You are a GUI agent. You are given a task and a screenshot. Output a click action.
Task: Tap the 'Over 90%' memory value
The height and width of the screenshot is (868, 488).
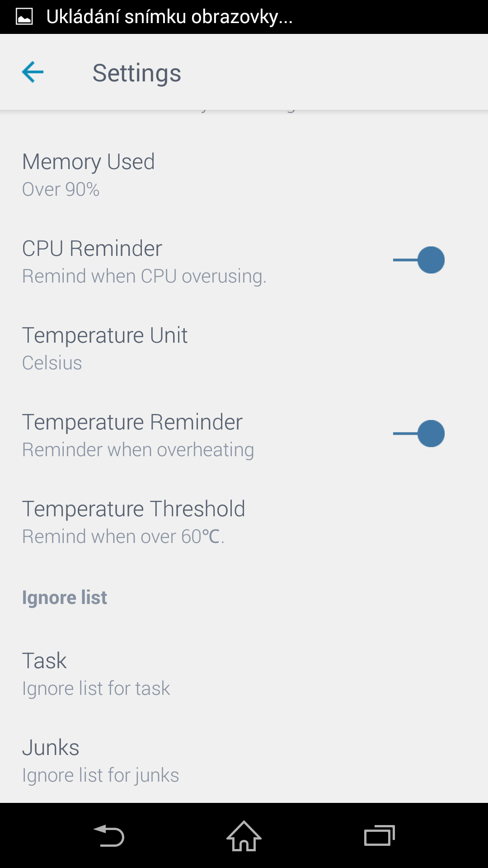[x=61, y=189]
